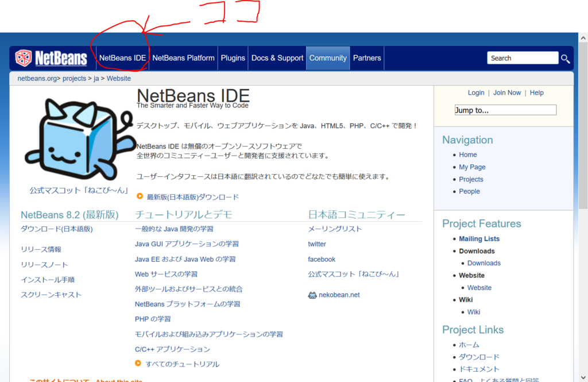Select the Community tab
Screen dimensions: 588x382
coord(328,58)
